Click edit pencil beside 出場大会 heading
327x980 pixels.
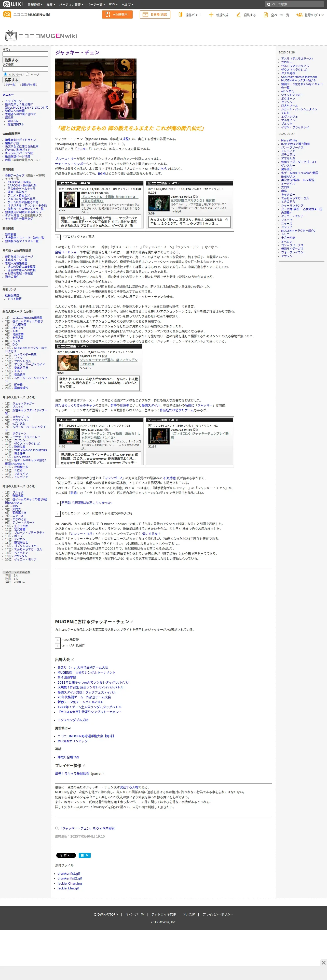pyautogui.click(x=73, y=659)
